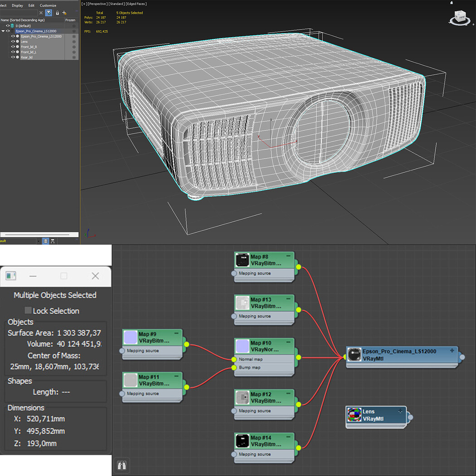Collapse the Map #14 node

coord(288,437)
